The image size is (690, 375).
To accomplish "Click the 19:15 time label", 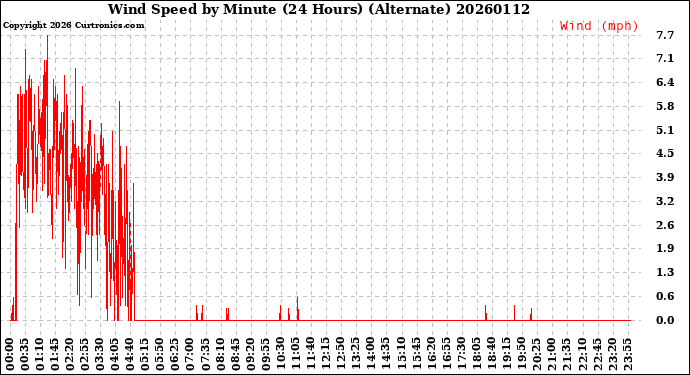I will (506, 354).
